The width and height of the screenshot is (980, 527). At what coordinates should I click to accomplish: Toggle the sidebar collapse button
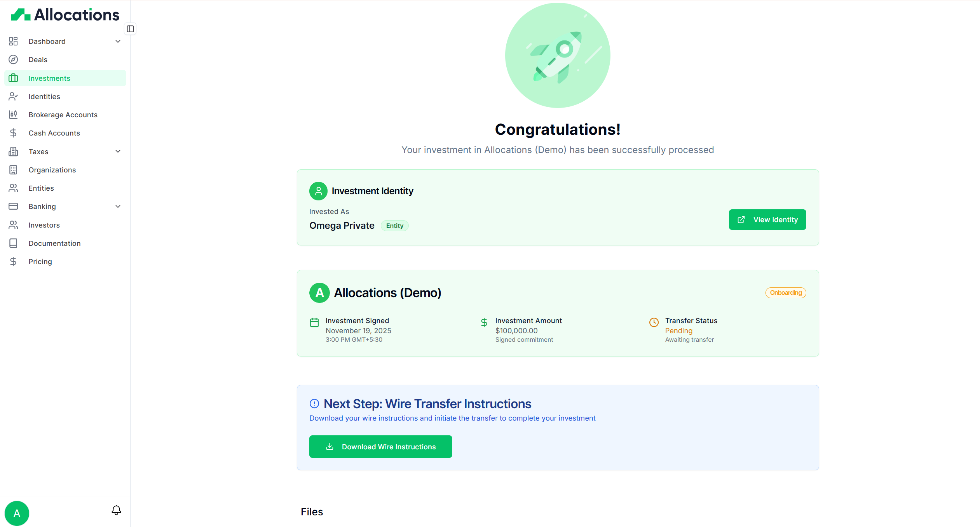pos(130,29)
